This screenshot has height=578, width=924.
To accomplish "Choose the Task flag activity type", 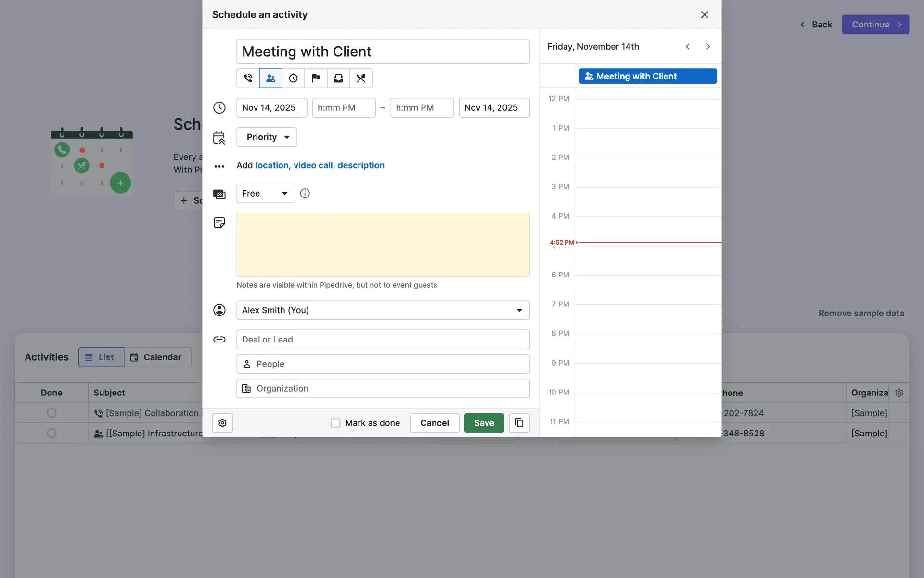I will 316,78.
